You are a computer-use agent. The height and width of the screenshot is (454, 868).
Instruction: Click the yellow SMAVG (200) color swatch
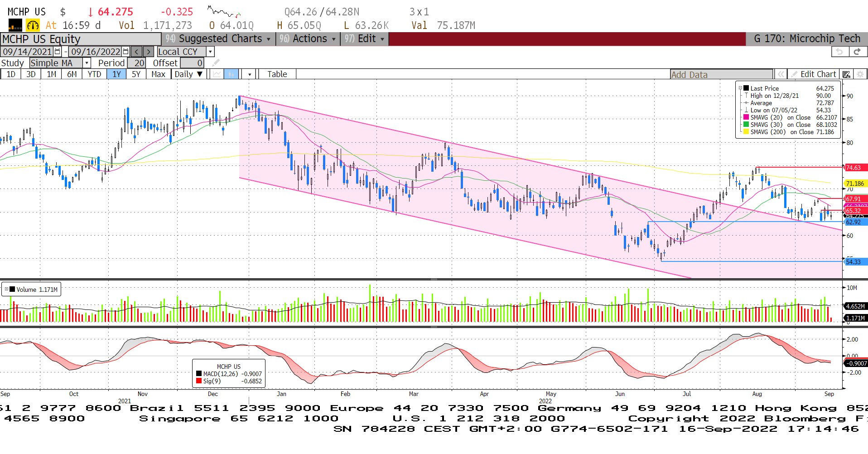click(746, 132)
